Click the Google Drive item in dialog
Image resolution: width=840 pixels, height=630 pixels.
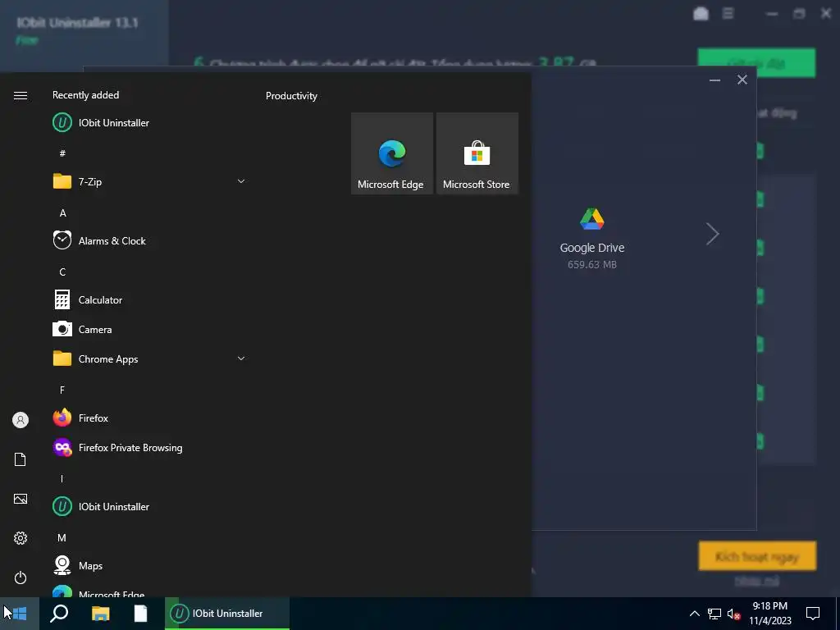pyautogui.click(x=592, y=239)
